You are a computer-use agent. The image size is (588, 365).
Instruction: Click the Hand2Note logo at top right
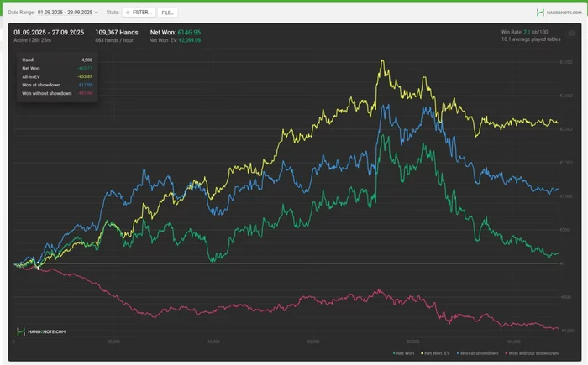558,13
